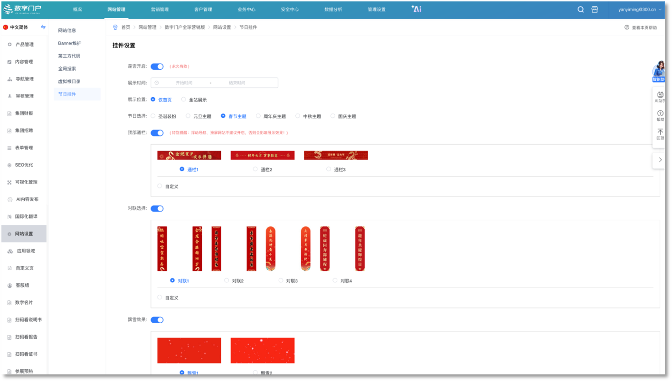The width and height of the screenshot is (672, 382).
Task: Select the 仅首页 radio option
Action: (153, 99)
